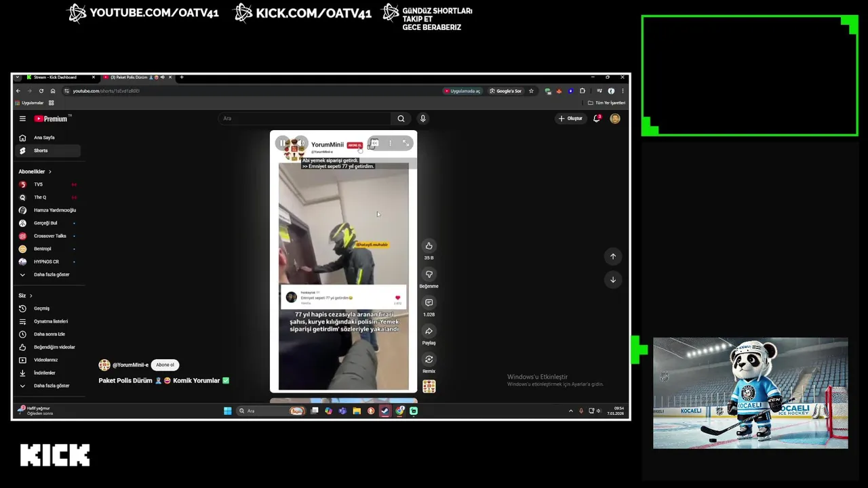This screenshot has width=868, height=488.
Task: Open TV5 subscription channel
Action: (x=48, y=184)
